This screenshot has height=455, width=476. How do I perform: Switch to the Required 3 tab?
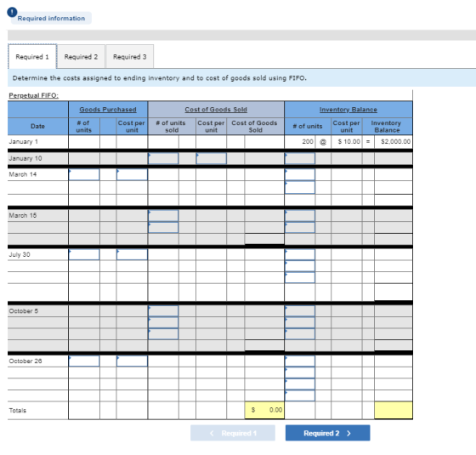(x=129, y=57)
